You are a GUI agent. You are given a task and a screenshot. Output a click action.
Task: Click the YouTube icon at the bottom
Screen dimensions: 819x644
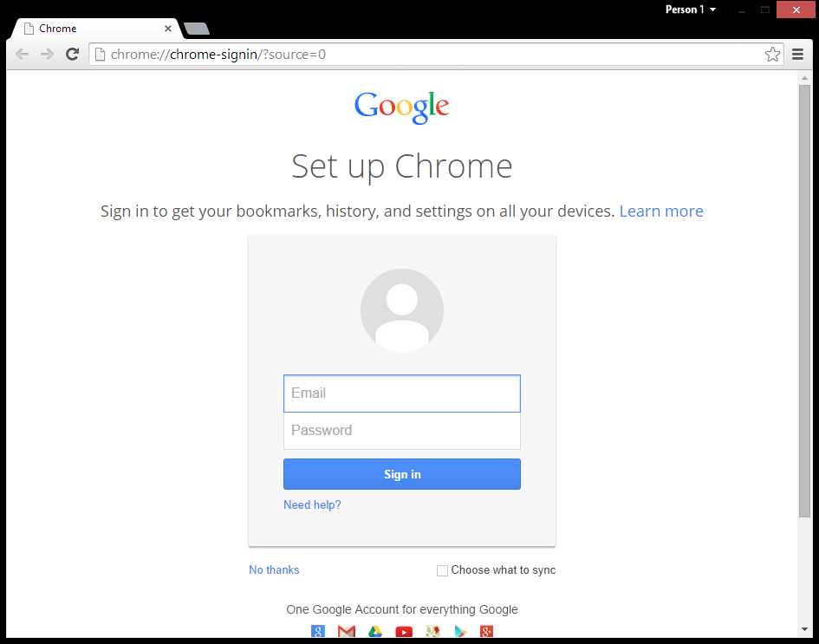point(404,632)
